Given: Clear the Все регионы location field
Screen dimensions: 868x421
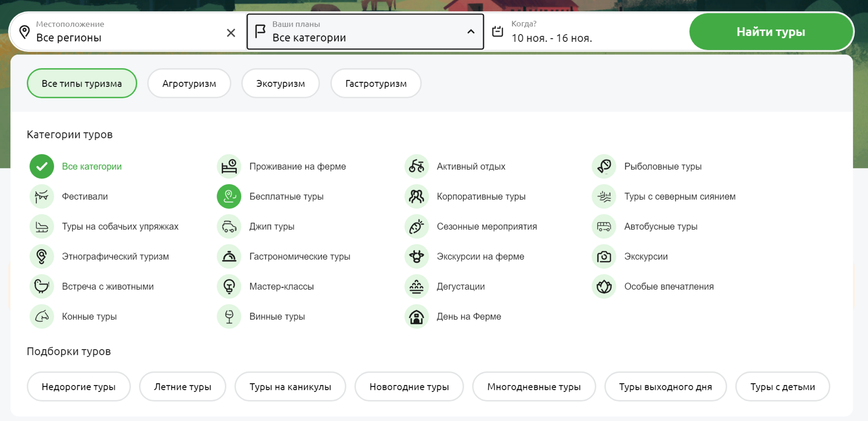Looking at the screenshot, I should (x=231, y=33).
